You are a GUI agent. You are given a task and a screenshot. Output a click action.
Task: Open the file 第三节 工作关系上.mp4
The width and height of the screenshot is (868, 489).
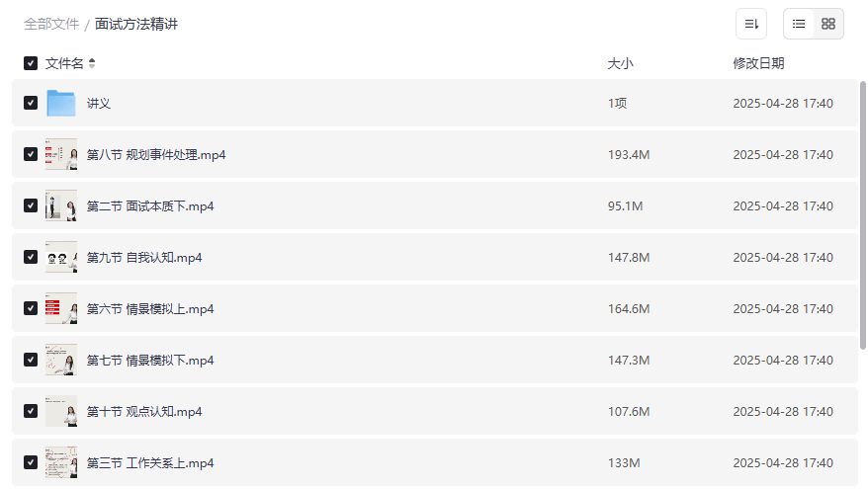(150, 463)
